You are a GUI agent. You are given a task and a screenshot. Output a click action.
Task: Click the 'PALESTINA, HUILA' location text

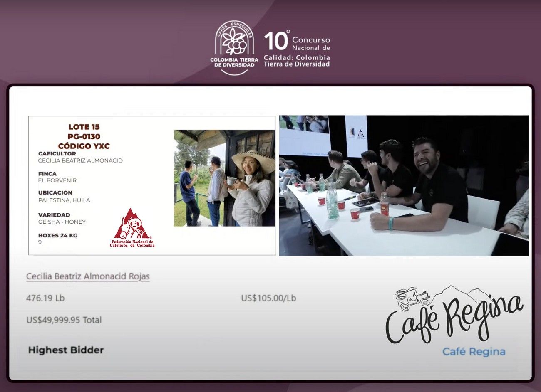tap(64, 200)
